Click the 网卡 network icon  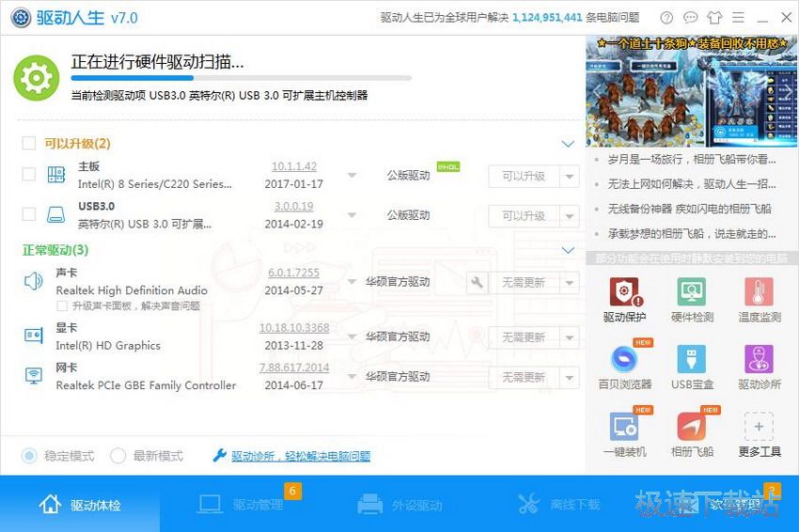pyautogui.click(x=34, y=376)
